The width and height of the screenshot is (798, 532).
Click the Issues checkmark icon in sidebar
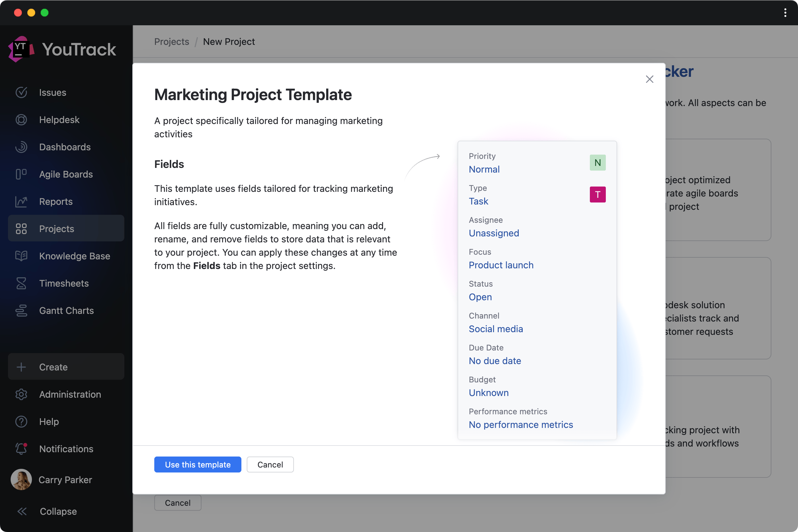pos(21,92)
